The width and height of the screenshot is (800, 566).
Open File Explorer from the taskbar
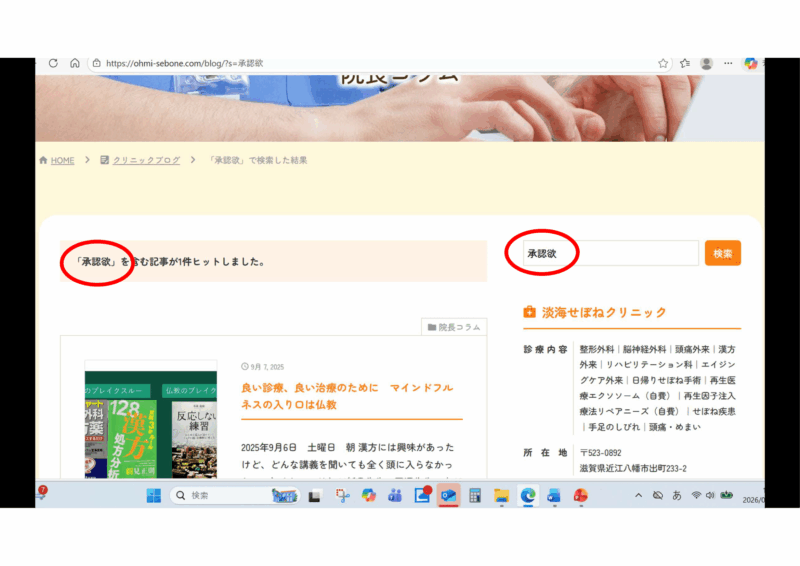point(502,496)
